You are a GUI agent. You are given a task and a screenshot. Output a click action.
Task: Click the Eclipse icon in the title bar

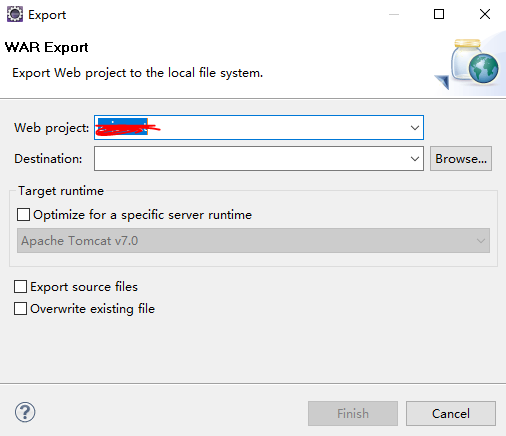pos(15,14)
